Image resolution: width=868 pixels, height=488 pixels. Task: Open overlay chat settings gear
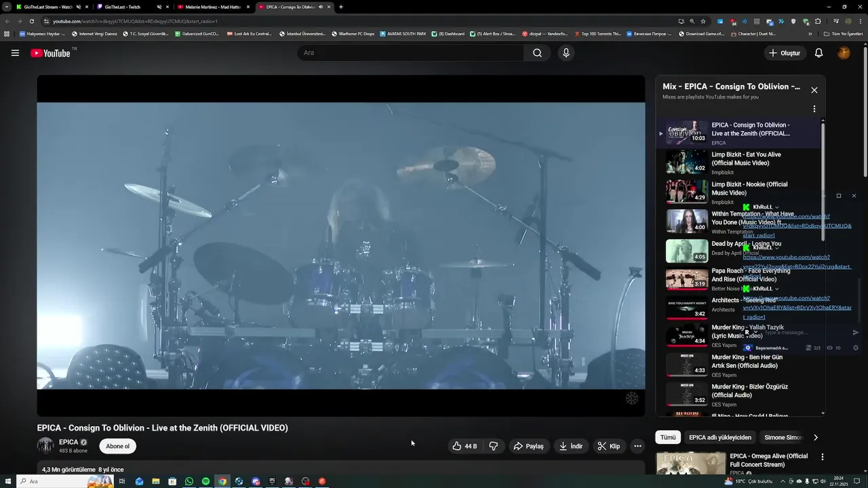(856, 348)
